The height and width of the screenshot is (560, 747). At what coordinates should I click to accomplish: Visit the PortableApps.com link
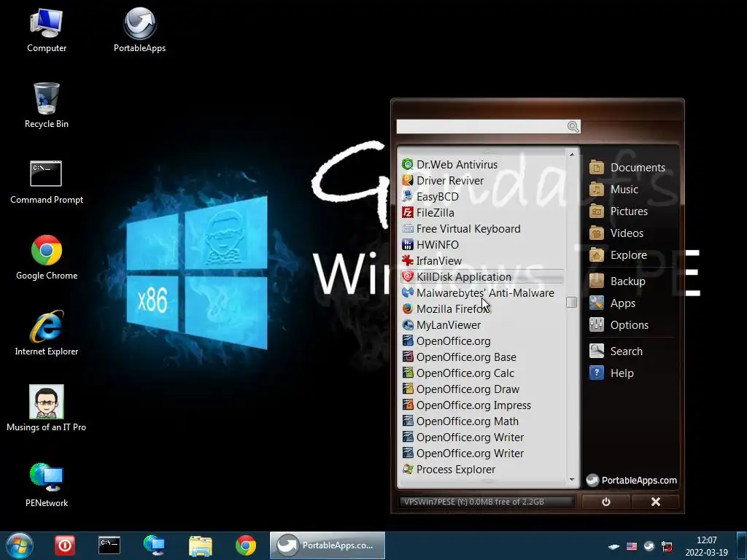(x=631, y=481)
